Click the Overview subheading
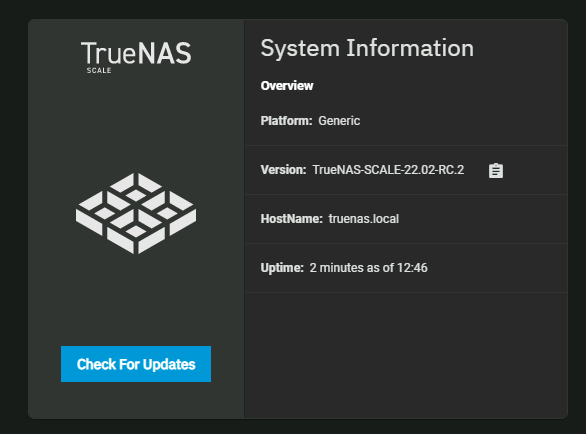The height and width of the screenshot is (434, 586). [287, 86]
